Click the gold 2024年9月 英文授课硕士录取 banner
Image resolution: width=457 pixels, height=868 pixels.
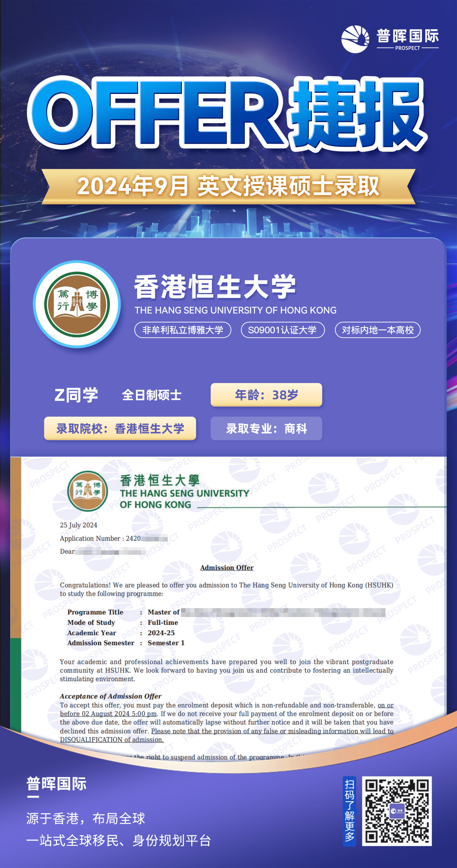(x=228, y=186)
